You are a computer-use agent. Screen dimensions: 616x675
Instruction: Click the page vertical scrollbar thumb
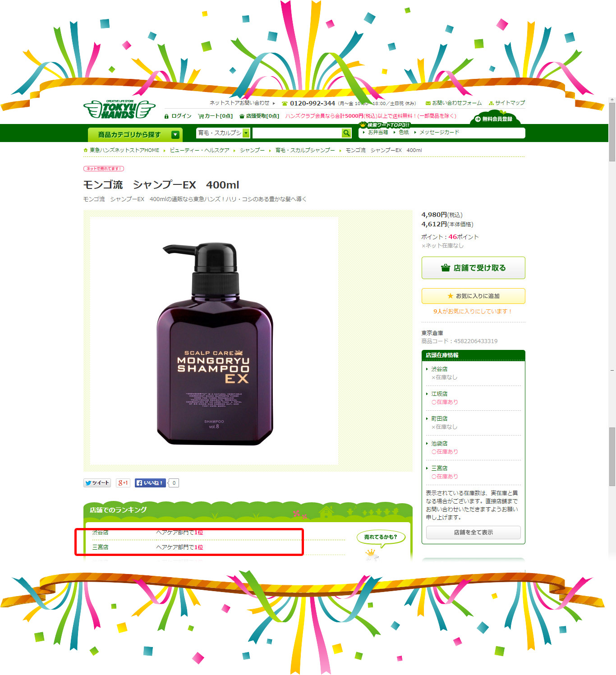pos(612,132)
